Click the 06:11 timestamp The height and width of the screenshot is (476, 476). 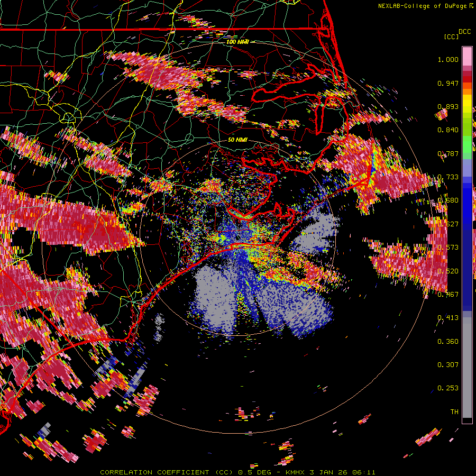click(364, 472)
